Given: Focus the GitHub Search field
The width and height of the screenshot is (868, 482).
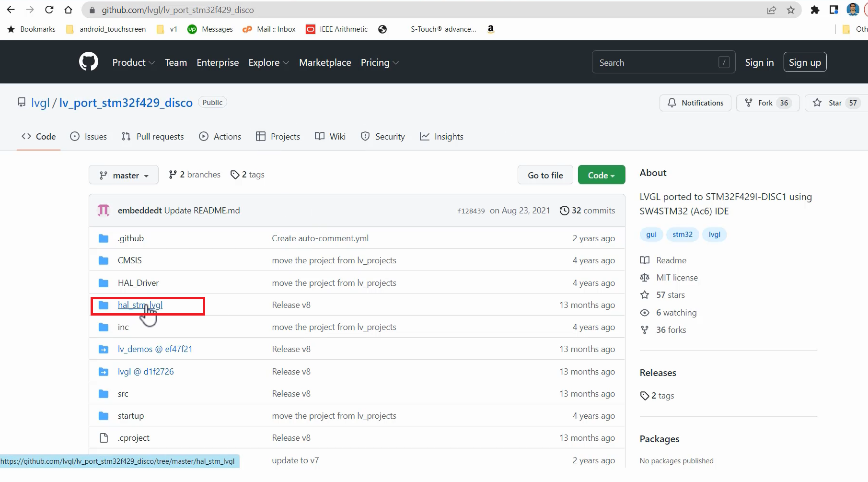Looking at the screenshot, I should click(x=663, y=62).
